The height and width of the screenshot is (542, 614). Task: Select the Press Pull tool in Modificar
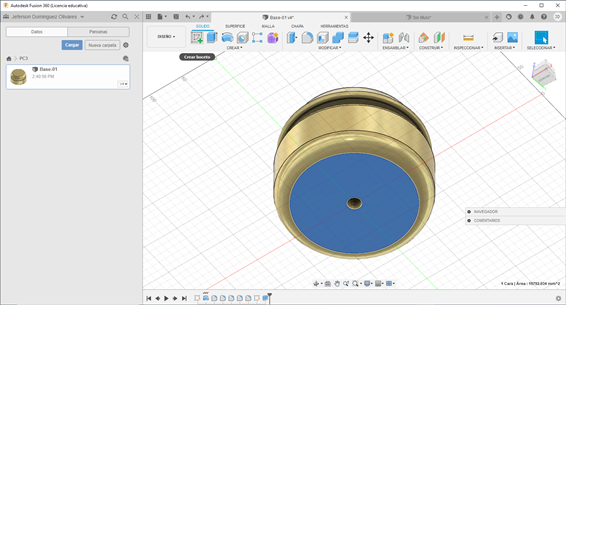click(292, 38)
